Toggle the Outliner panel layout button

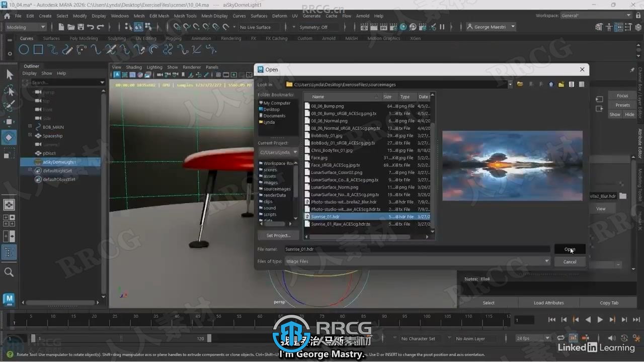click(9, 252)
